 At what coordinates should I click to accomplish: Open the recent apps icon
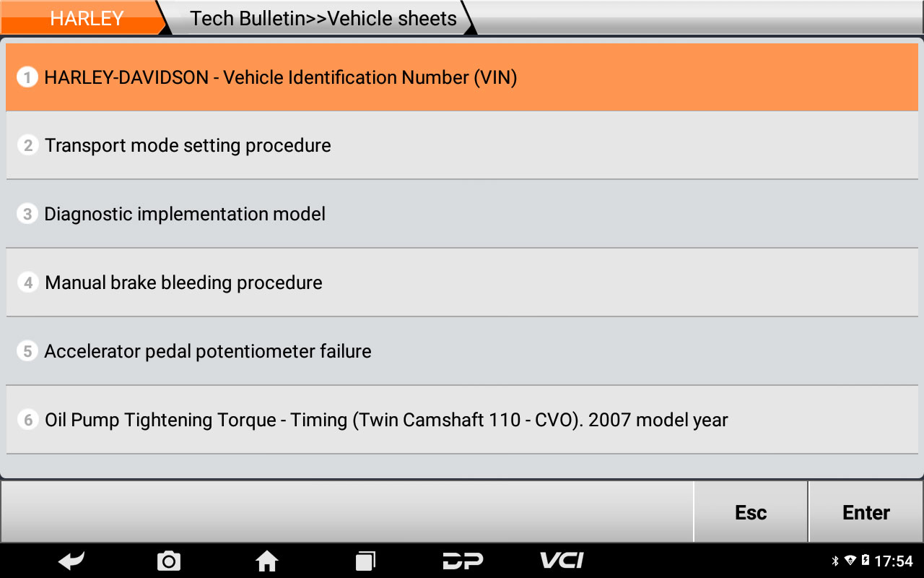coord(365,561)
